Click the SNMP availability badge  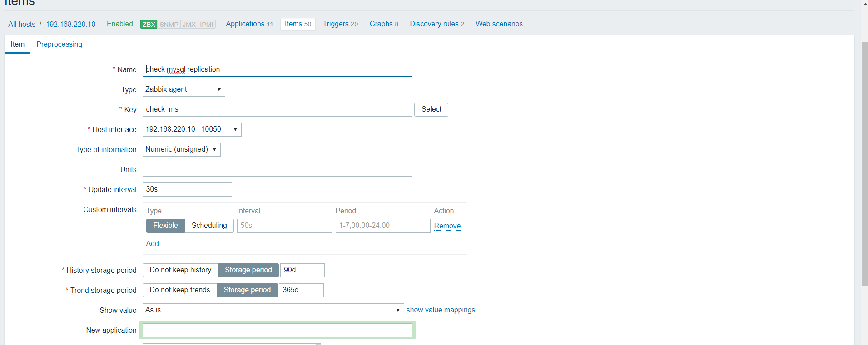point(169,24)
